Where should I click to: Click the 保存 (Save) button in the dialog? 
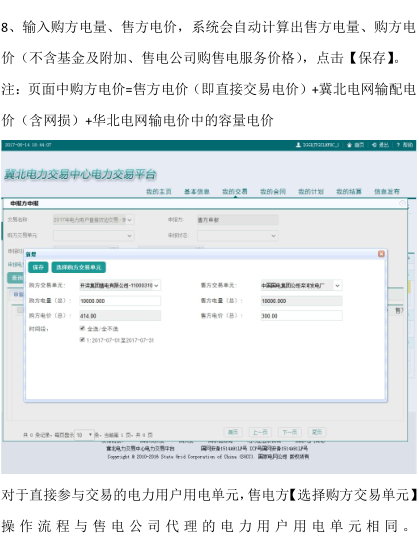38,267
